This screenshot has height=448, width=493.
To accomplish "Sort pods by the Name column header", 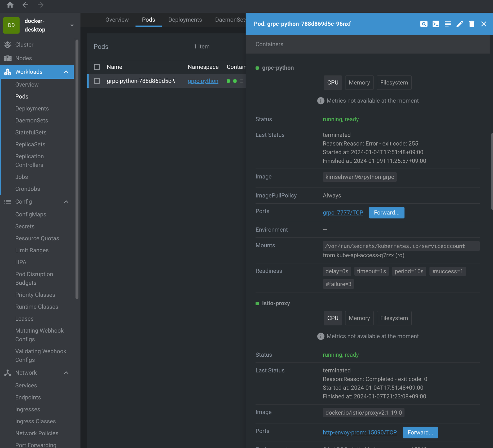I will click(x=115, y=67).
